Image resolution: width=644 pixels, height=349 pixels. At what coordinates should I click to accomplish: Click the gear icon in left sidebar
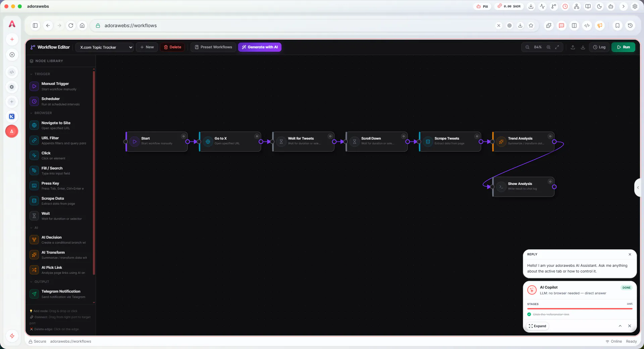tap(12, 87)
